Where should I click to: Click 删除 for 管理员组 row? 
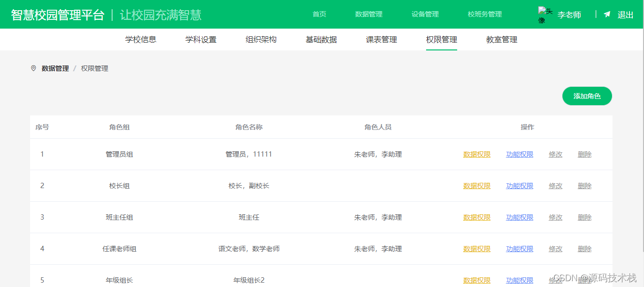[585, 154]
